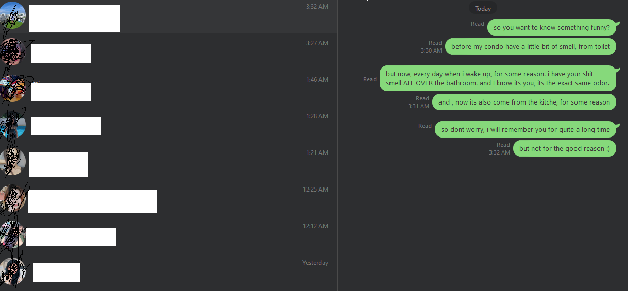This screenshot has width=644, height=291.
Task: Open the conversation timestamped 3:32 AM
Action: pos(168,16)
